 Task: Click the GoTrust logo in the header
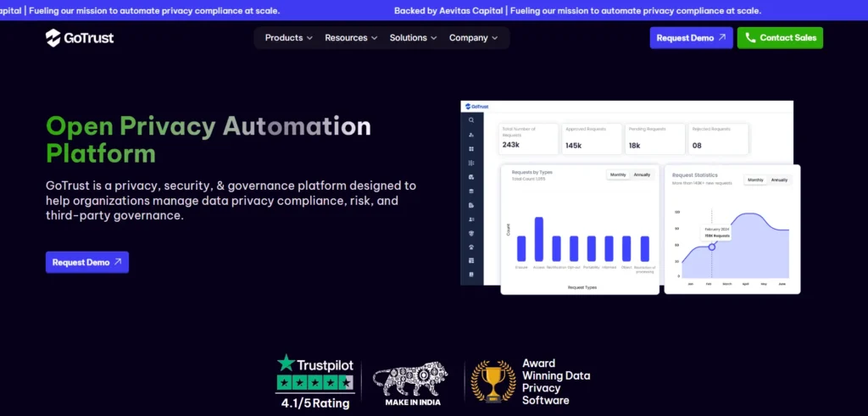[x=80, y=37]
